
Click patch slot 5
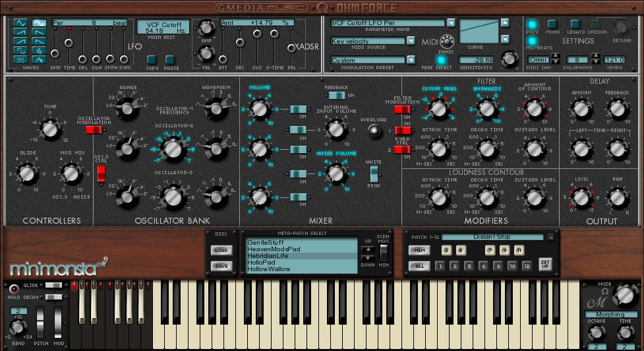click(x=469, y=266)
